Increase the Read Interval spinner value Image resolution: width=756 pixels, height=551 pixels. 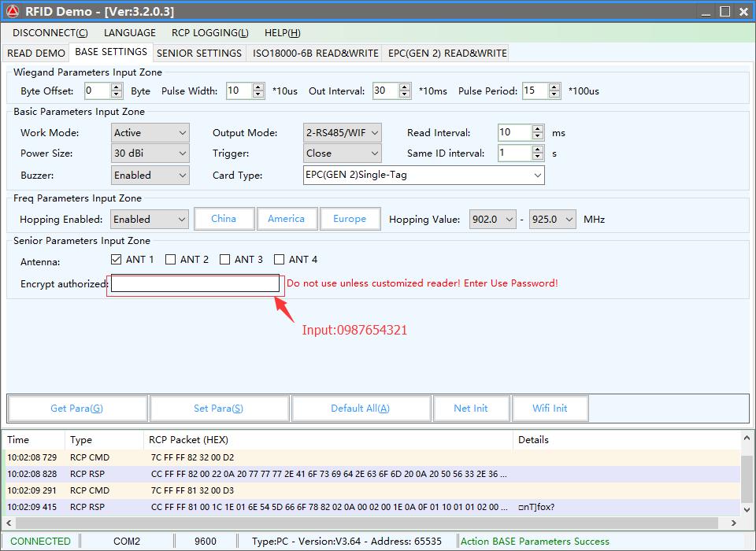tap(538, 129)
